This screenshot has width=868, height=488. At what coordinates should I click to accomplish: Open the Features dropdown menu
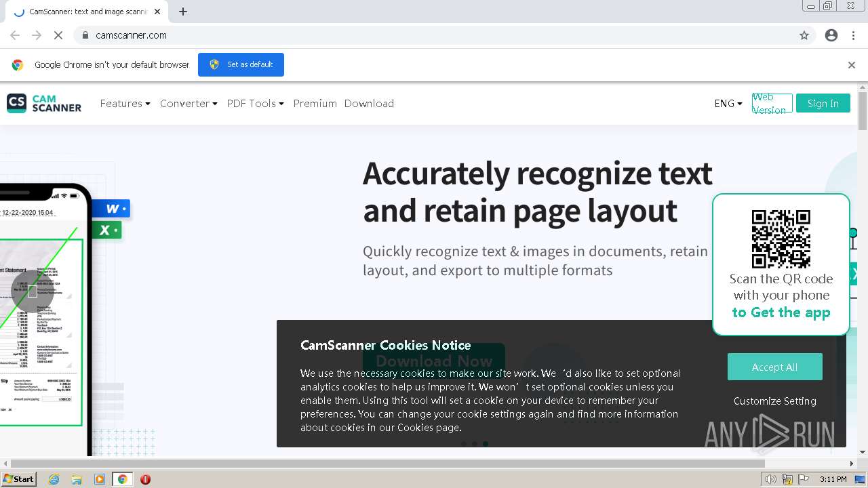click(x=125, y=103)
